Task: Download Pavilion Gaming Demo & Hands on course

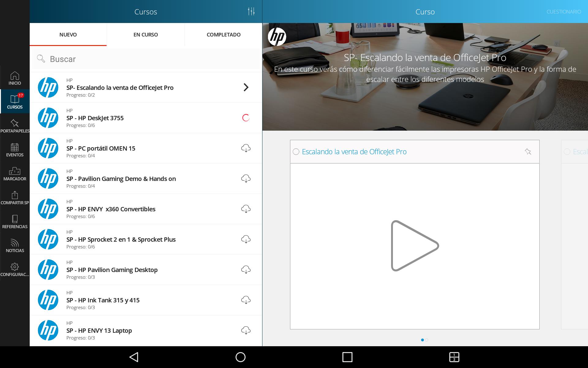Action: tap(246, 178)
